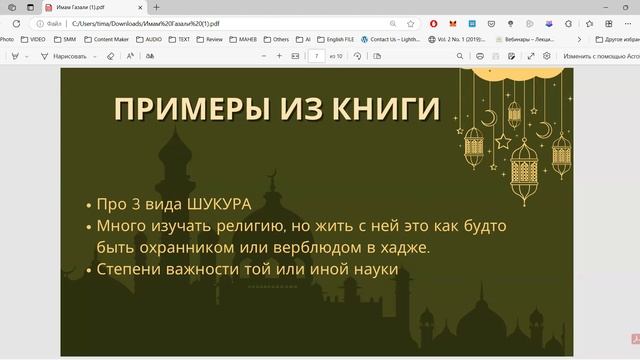Select the highlight tool in PDF toolbar
The width and height of the screenshot is (640, 360).
(x=15, y=56)
